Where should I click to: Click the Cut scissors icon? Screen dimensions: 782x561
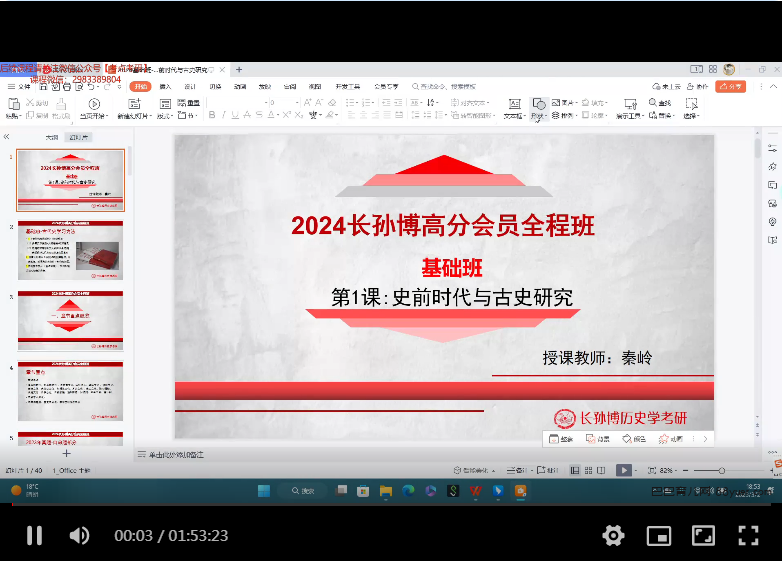pos(30,102)
